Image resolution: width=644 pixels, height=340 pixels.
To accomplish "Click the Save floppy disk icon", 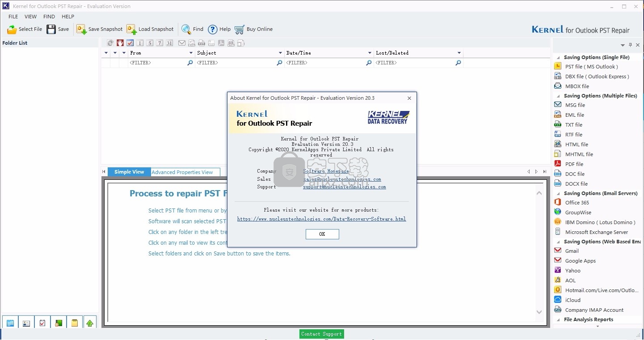I will tap(51, 29).
